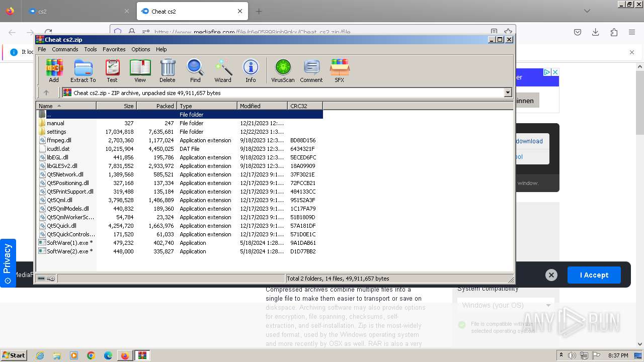Image resolution: width=644 pixels, height=362 pixels.
Task: Sort by Packed column header
Action: coord(156,106)
